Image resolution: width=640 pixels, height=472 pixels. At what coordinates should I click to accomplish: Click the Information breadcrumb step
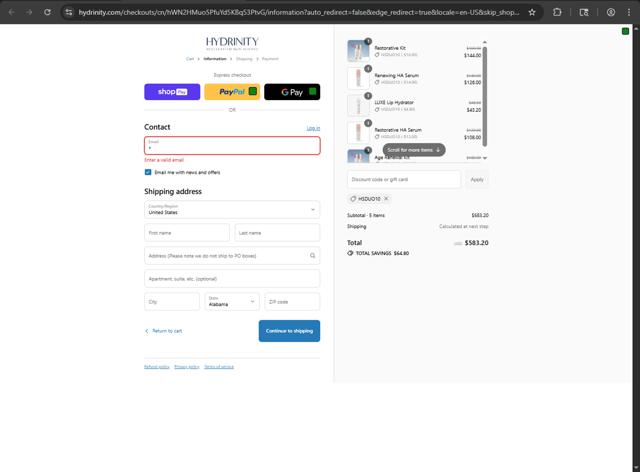pos(215,59)
